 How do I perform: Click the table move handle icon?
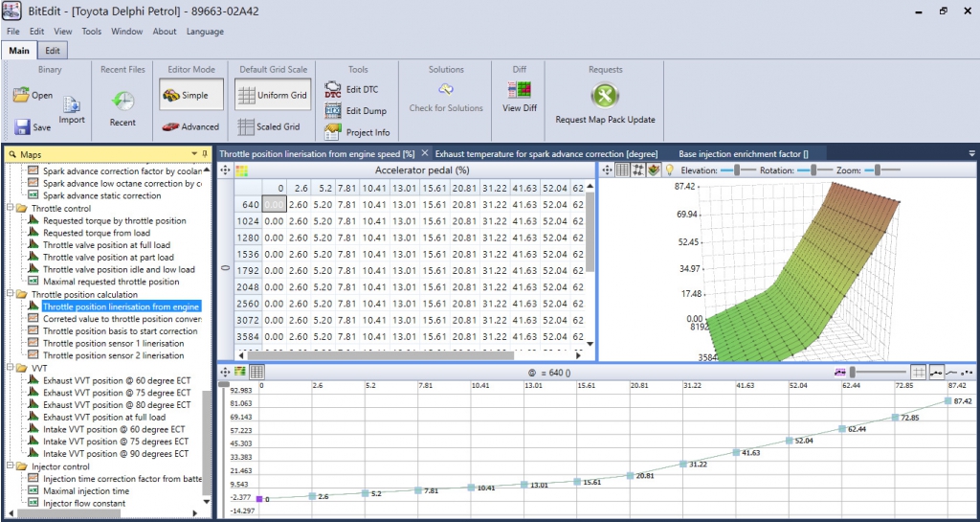point(226,170)
